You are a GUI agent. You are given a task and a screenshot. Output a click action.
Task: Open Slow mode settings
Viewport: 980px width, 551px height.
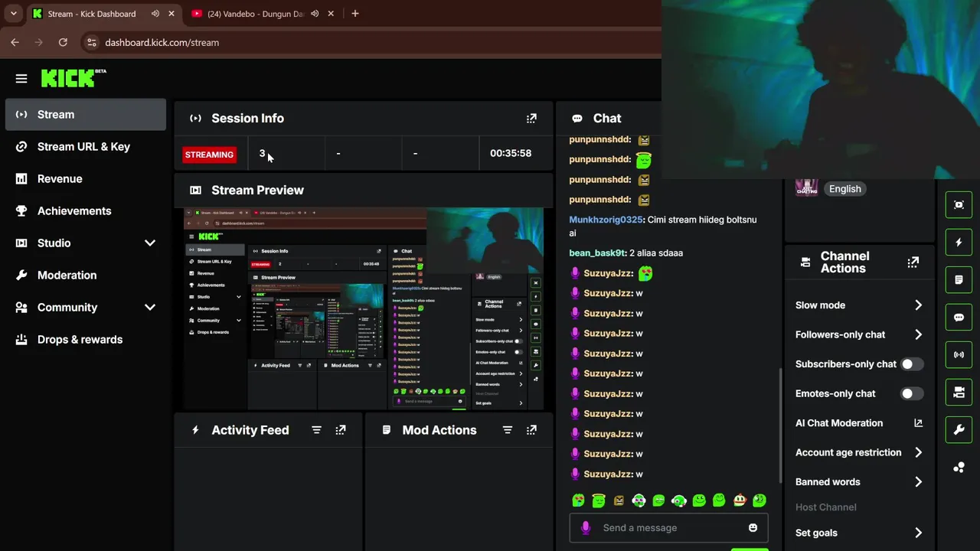tap(859, 305)
